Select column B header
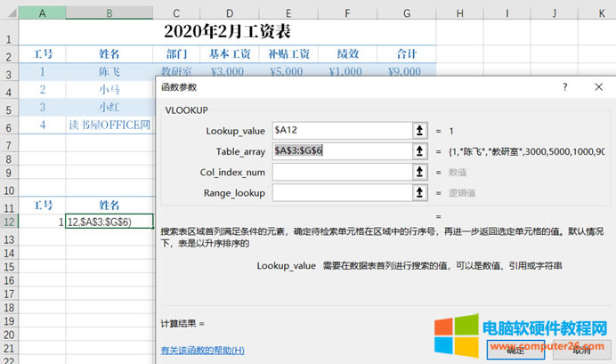 [x=109, y=13]
